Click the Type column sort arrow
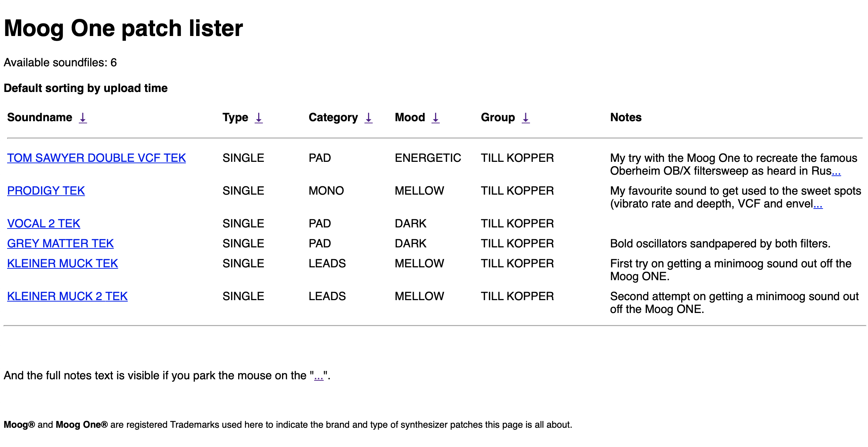Screen dimensions: 868x447 click(259, 118)
